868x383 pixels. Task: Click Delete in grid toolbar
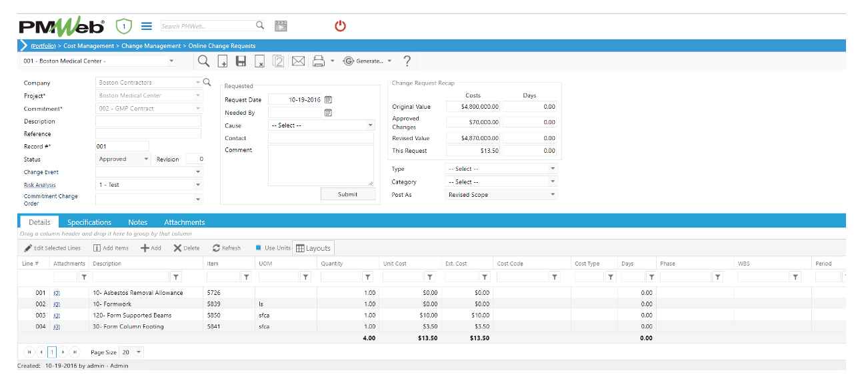pos(187,248)
